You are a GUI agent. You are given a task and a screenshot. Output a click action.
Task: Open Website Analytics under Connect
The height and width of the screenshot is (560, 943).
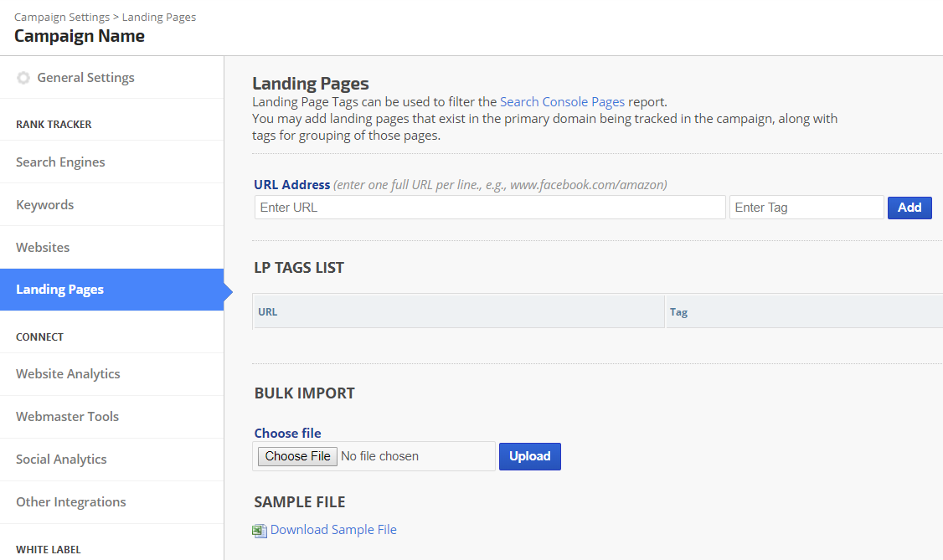[68, 374]
